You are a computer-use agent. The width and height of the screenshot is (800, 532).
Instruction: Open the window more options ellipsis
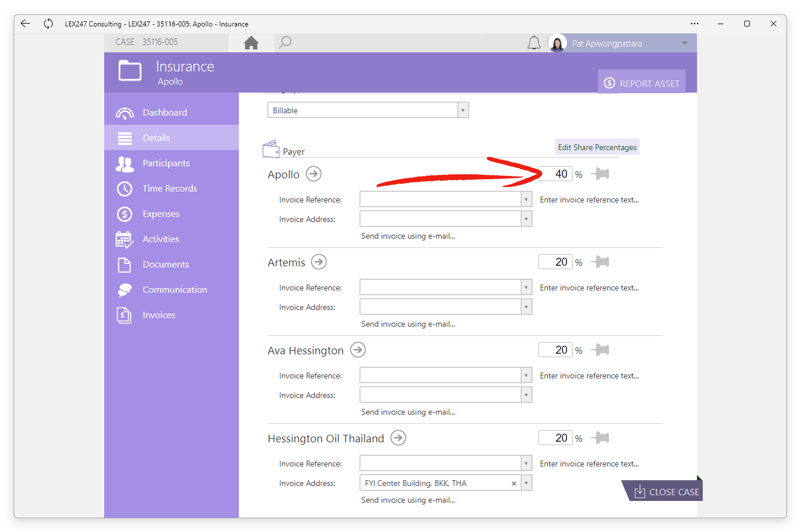[695, 24]
